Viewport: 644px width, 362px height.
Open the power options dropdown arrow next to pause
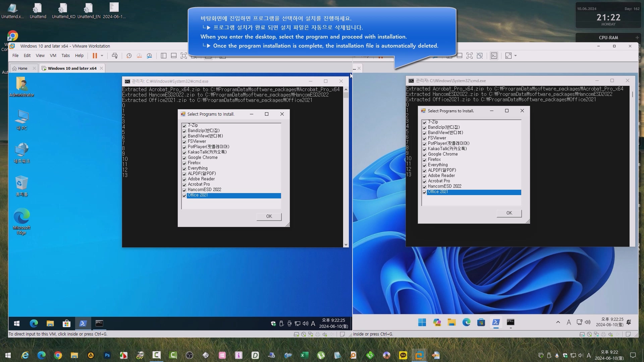[102, 56]
